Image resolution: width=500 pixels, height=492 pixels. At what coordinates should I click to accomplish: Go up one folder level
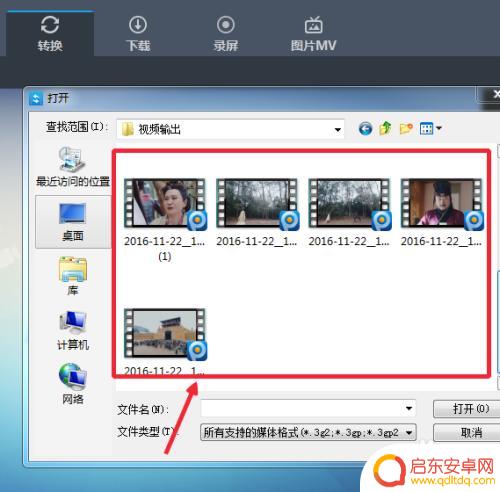point(385,129)
